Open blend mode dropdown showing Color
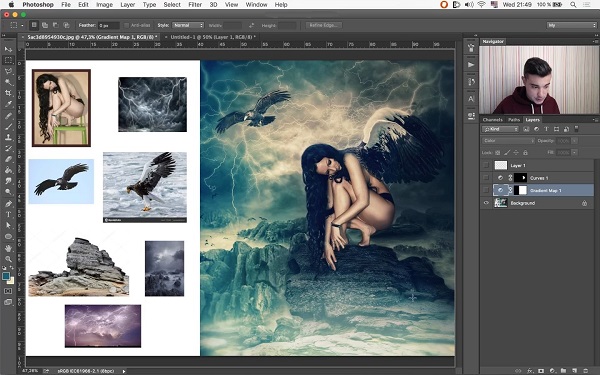Viewport: 600px width, 375px height. [508, 141]
